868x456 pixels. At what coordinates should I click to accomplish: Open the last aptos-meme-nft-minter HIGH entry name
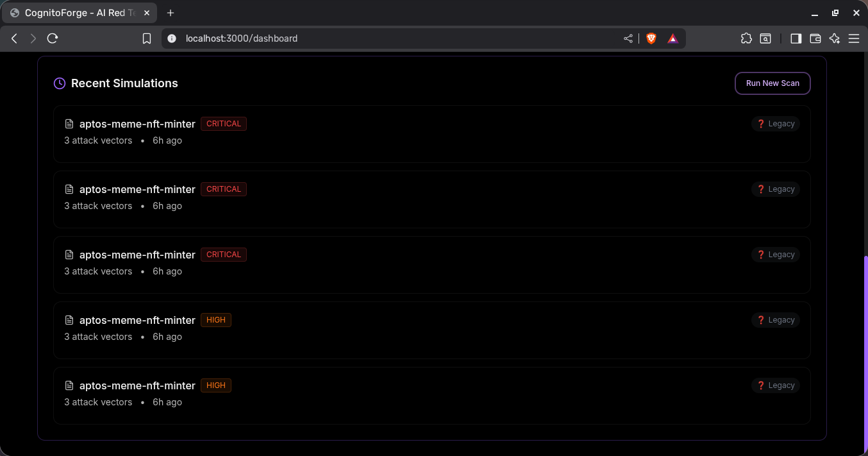(137, 385)
